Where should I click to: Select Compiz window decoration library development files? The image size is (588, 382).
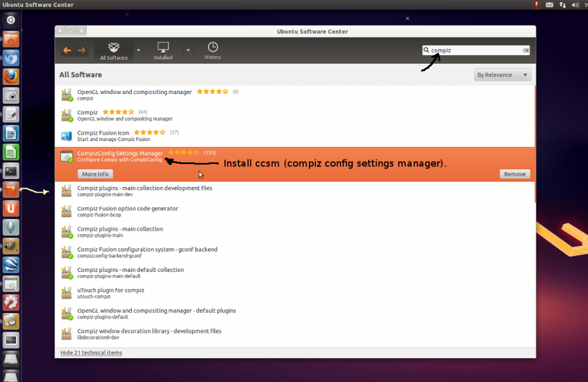[295, 334]
